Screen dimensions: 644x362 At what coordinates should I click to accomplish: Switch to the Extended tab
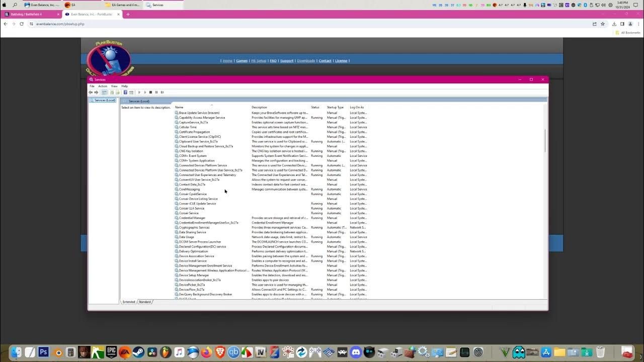coord(129,302)
